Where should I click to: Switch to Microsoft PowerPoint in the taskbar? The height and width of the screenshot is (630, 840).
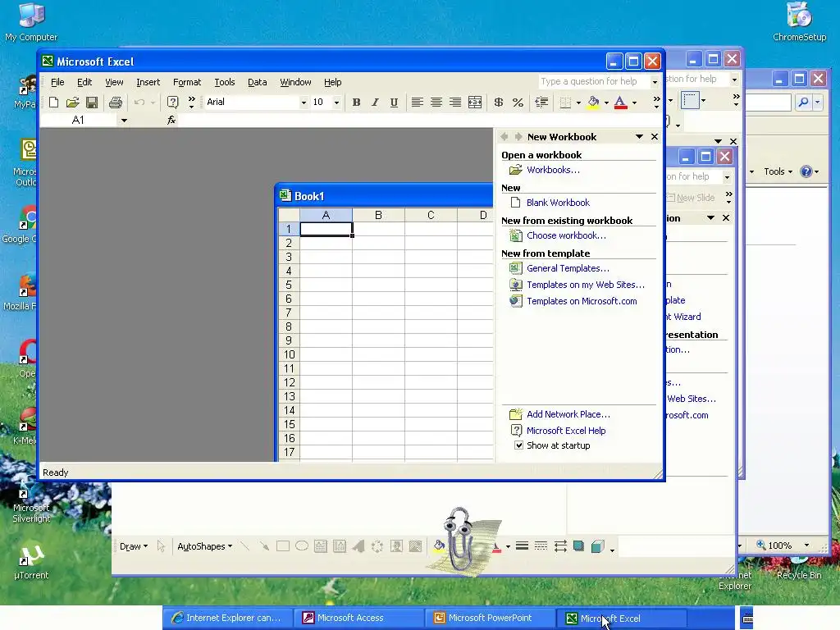[491, 618]
